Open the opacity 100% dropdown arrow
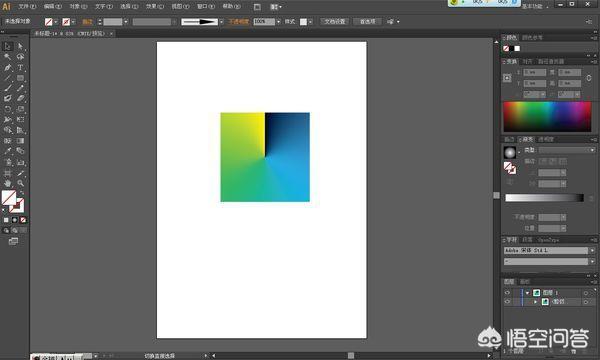The image size is (600, 360). [x=278, y=22]
